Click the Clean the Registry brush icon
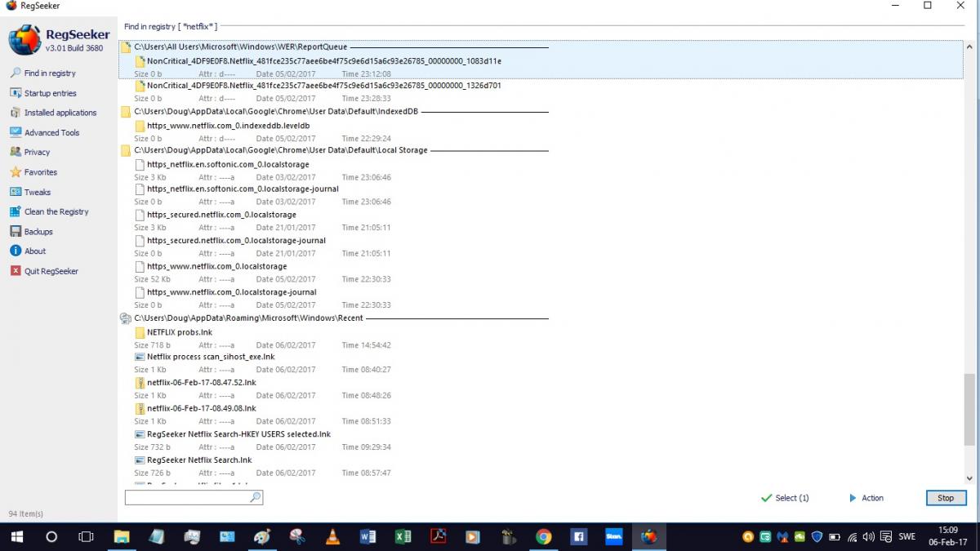Screen dimensions: 980x551 click(16, 211)
